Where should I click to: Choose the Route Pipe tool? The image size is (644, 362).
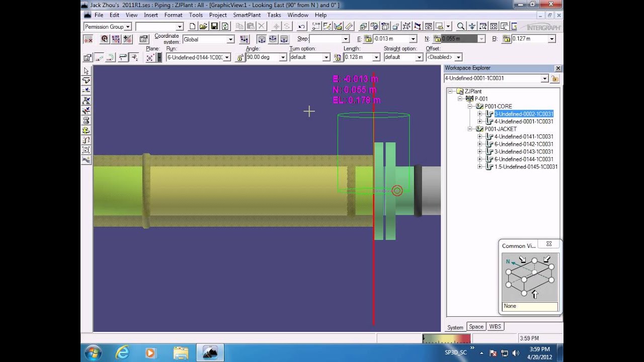tap(86, 80)
